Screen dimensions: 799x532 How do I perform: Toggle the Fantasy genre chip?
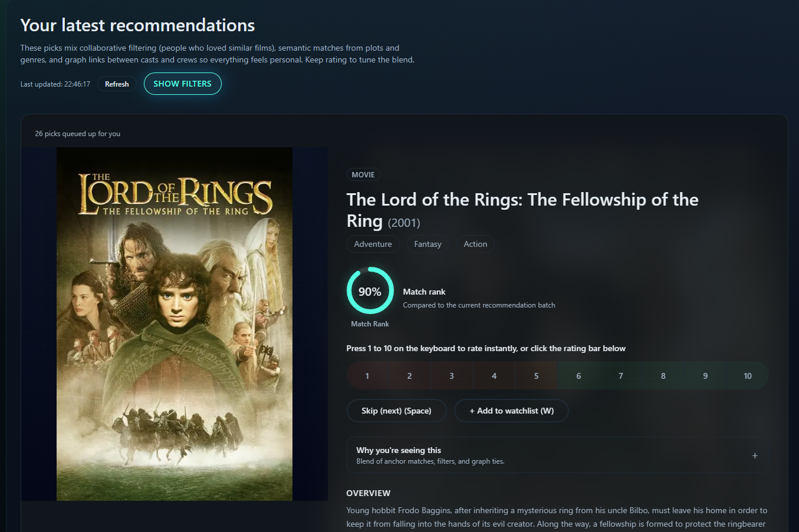427,243
